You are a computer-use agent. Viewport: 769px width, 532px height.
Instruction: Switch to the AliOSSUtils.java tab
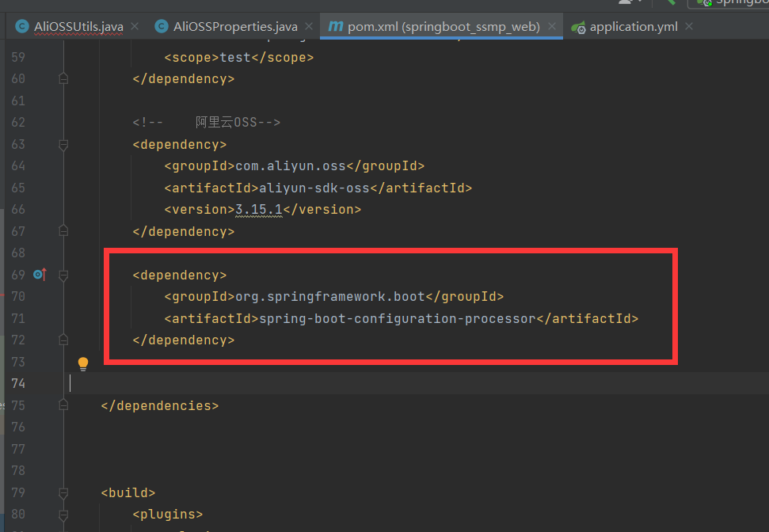pos(78,26)
